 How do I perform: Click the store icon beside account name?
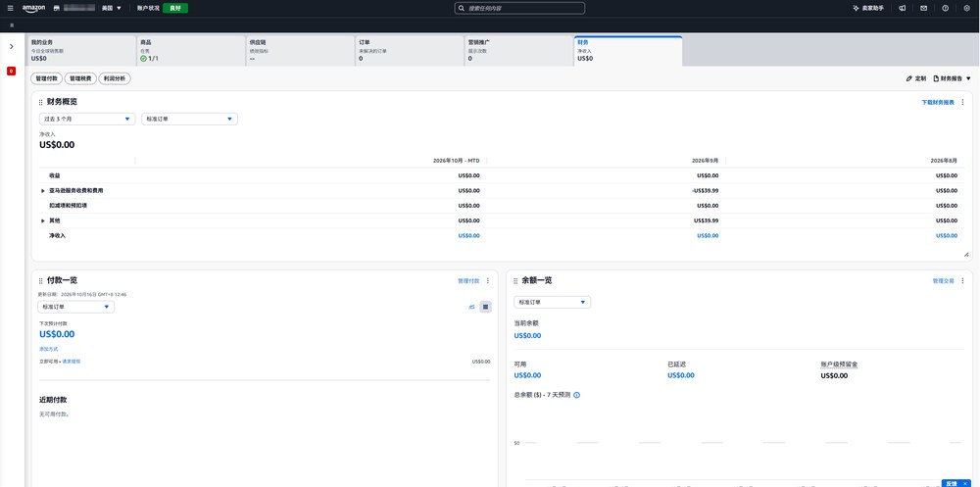click(x=57, y=8)
